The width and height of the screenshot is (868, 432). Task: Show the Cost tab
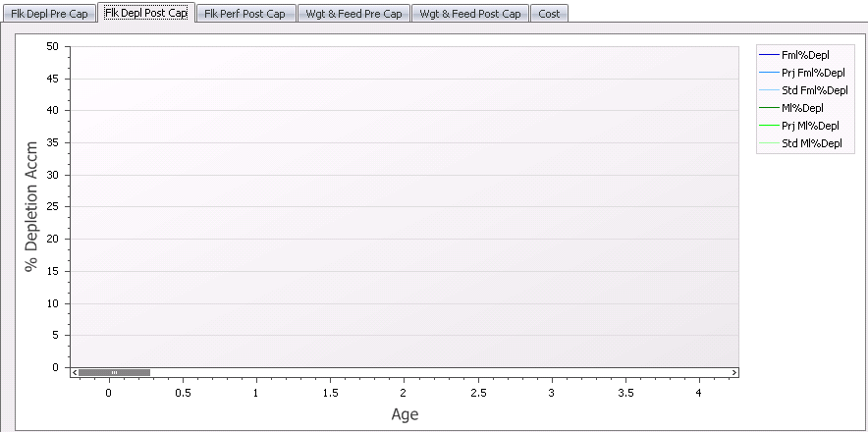pos(549,14)
